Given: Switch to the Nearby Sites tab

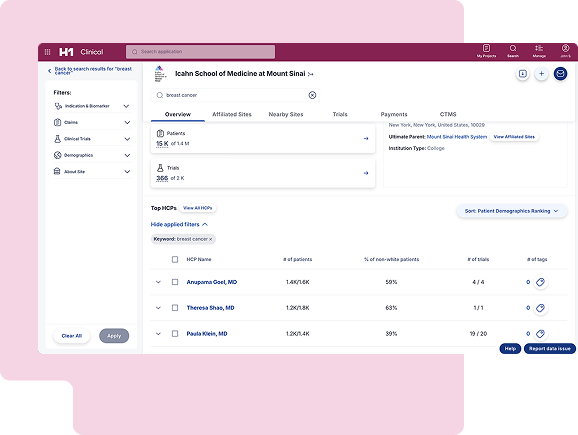Looking at the screenshot, I should coord(286,114).
